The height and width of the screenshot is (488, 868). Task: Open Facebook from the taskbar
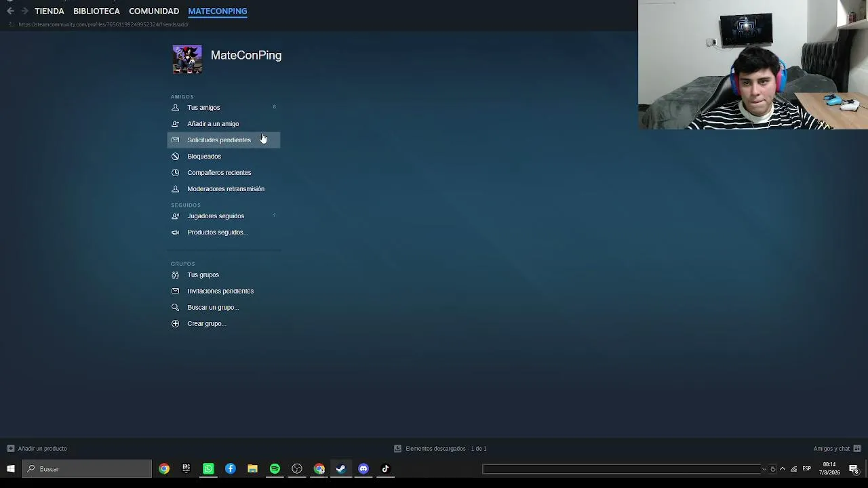tap(231, 469)
